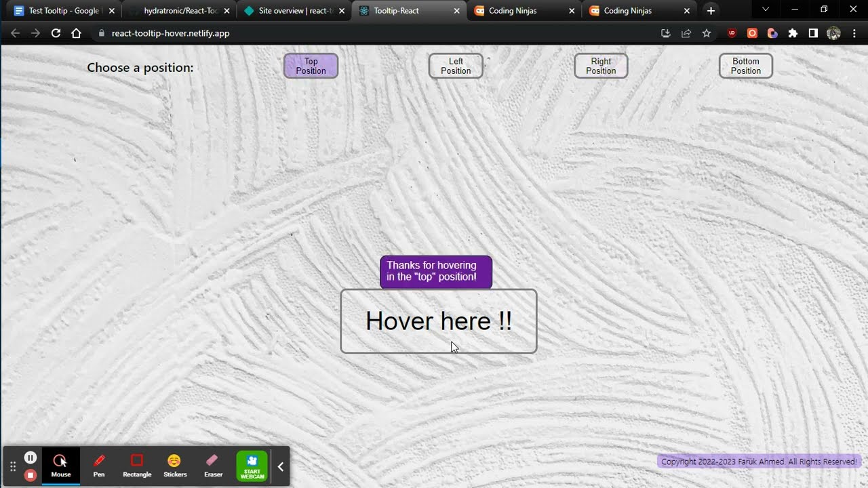Share this page via the share icon
This screenshot has height=488, width=868.
coord(686,33)
